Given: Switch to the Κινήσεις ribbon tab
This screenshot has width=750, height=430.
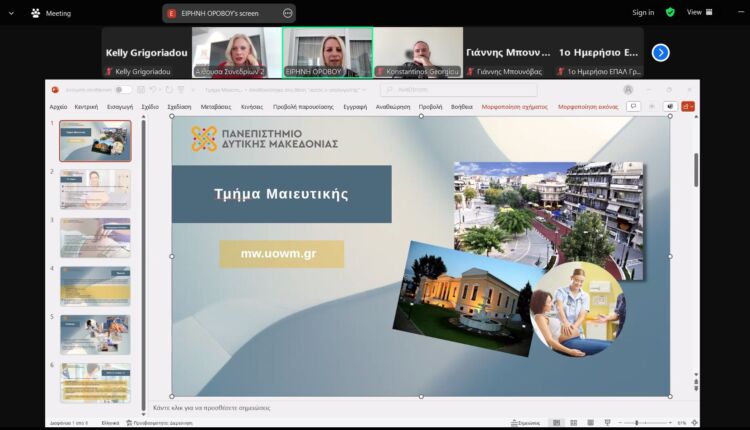Looking at the screenshot, I should coord(252,107).
